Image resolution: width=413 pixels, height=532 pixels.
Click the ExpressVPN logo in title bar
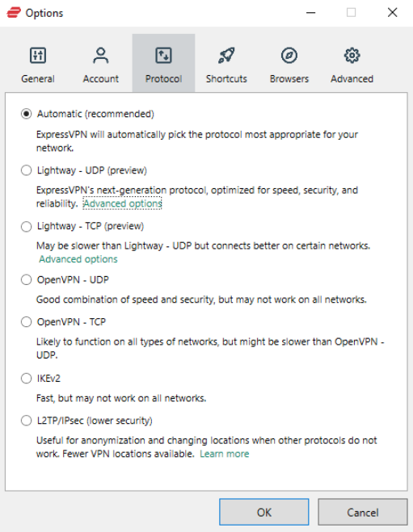[x=14, y=13]
